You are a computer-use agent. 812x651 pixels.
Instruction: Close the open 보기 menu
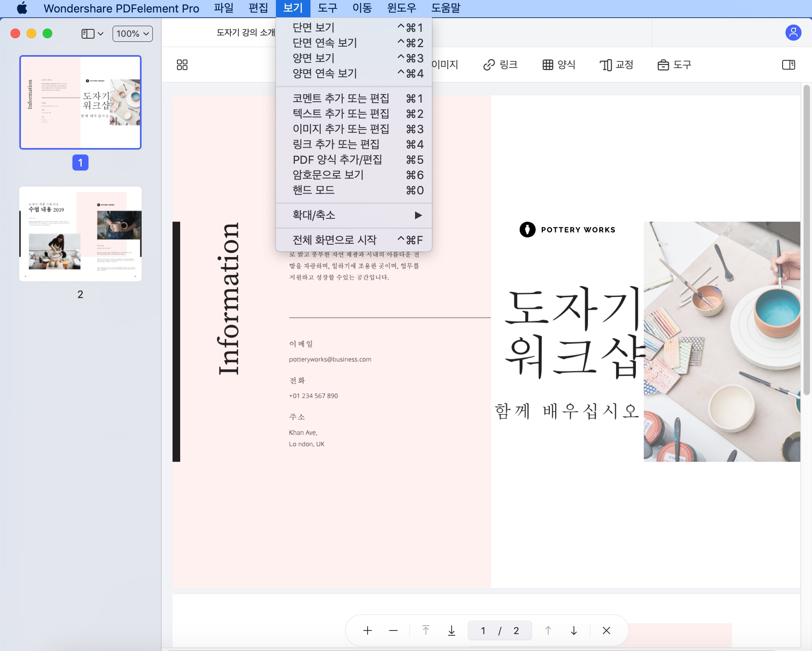point(293,8)
